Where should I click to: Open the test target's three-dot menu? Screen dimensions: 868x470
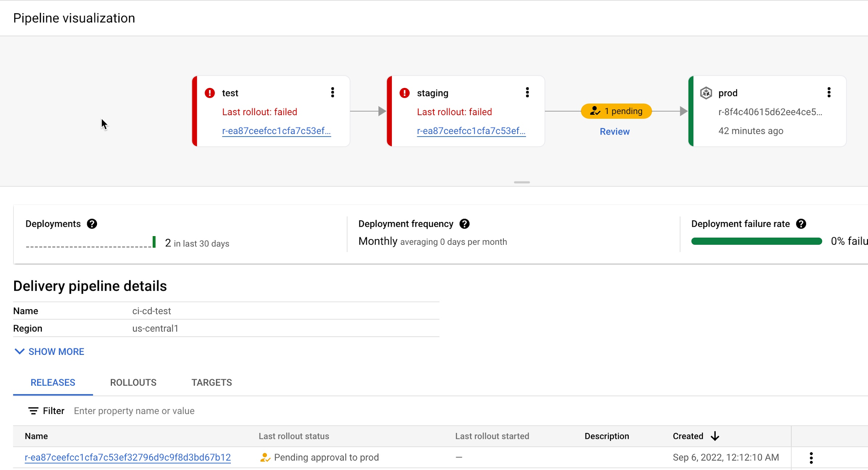click(x=333, y=92)
